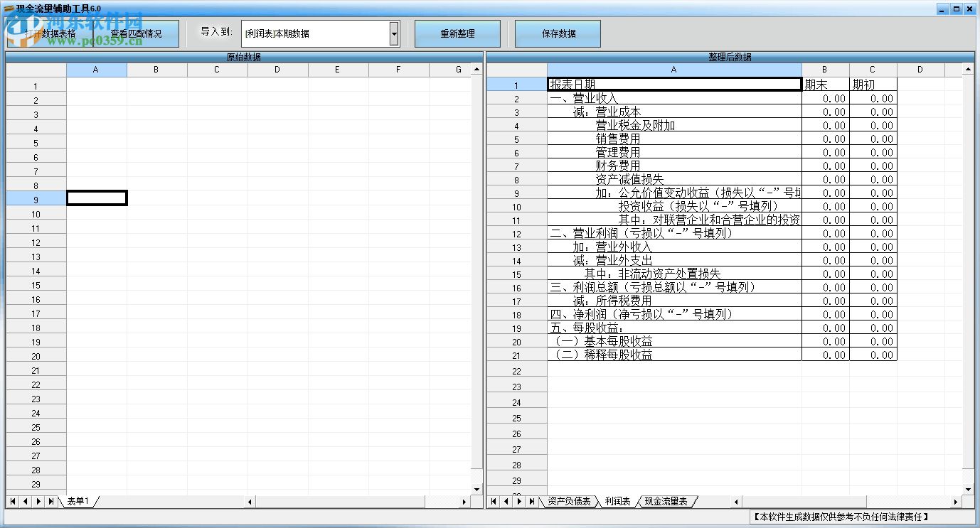The height and width of the screenshot is (528, 980).
Task: Select the 报表日期 cell
Action: (674, 85)
